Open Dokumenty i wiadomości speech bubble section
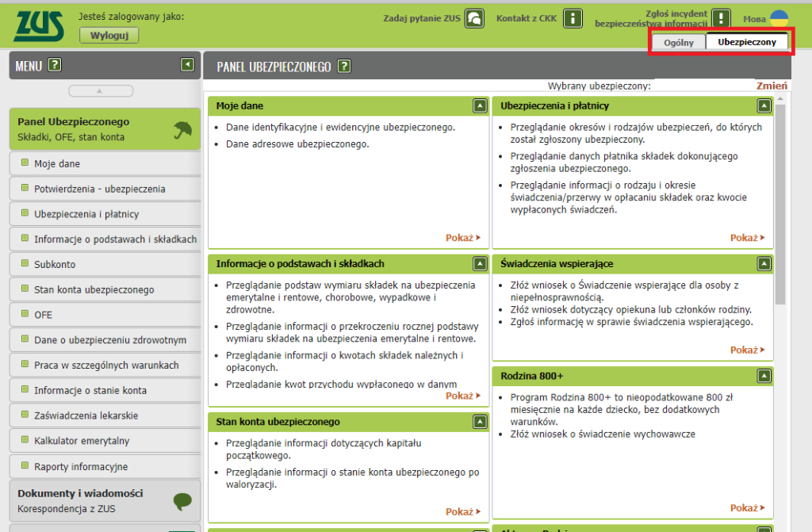Image resolution: width=812 pixels, height=532 pixels. click(x=182, y=501)
